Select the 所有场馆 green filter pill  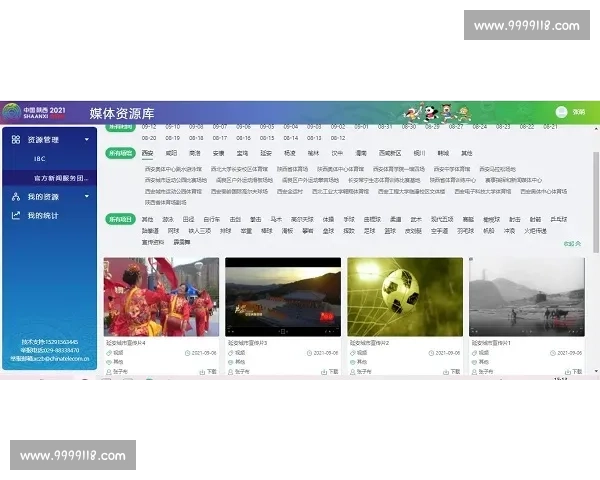[121, 153]
